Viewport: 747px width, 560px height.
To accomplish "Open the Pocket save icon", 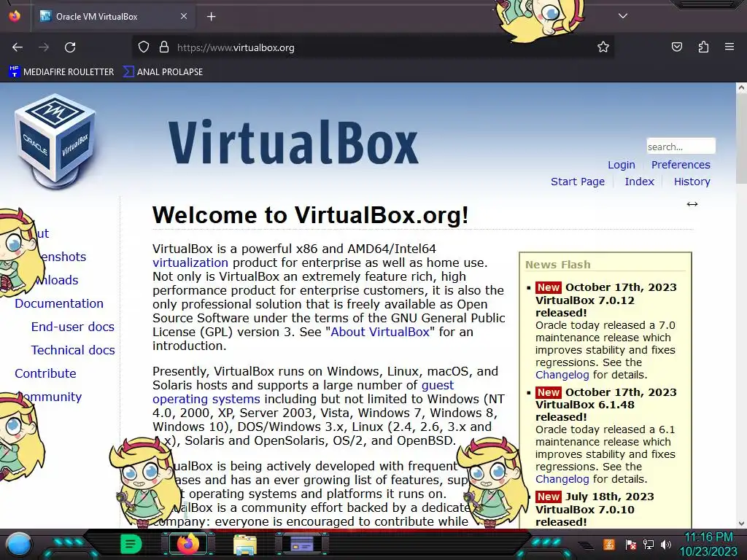I will pos(676,47).
